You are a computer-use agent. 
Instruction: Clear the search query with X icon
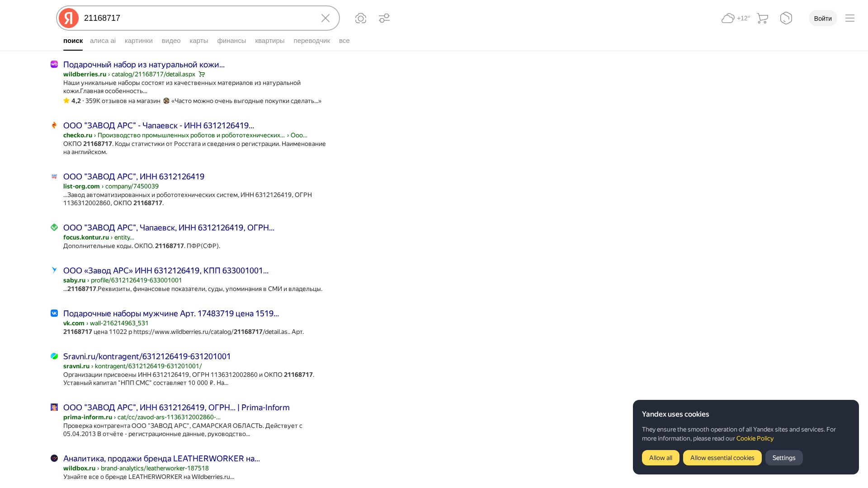point(325,18)
